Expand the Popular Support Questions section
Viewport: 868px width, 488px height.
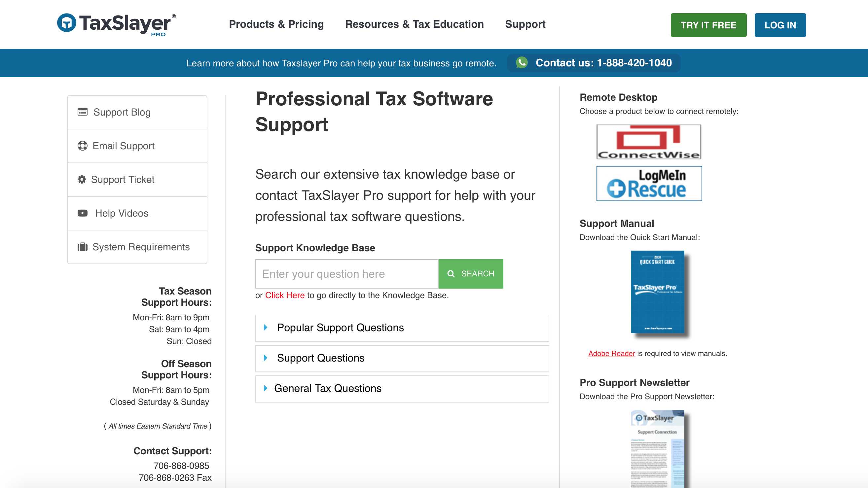(402, 327)
